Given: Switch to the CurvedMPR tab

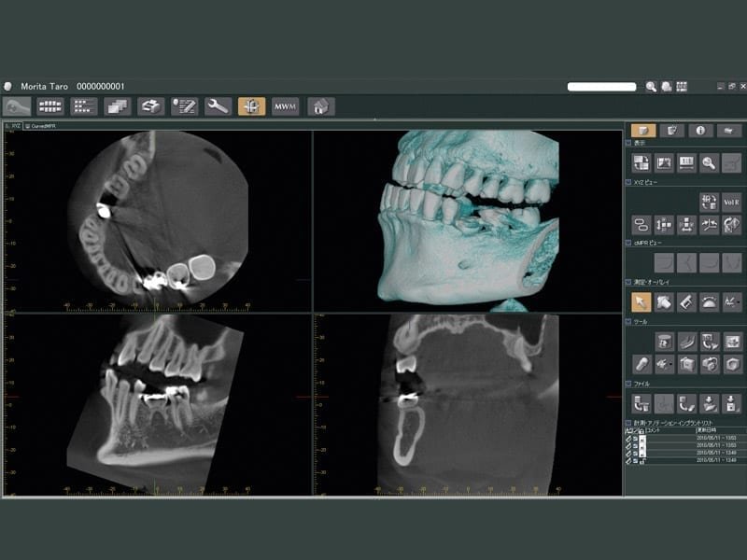Looking at the screenshot, I should [x=41, y=126].
